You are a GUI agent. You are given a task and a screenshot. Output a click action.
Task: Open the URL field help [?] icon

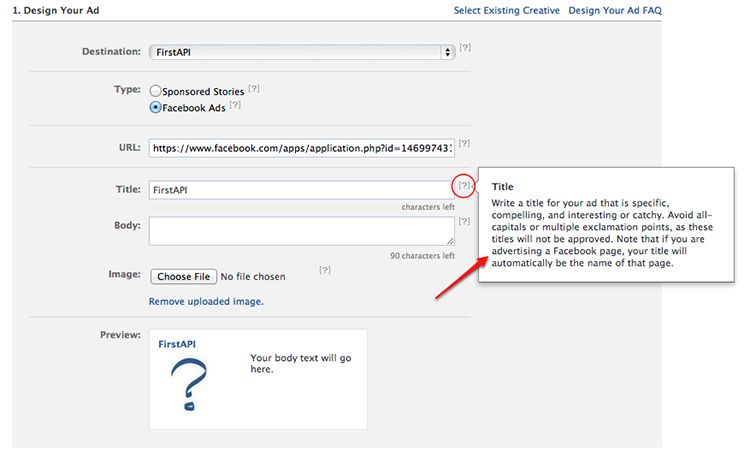(464, 143)
